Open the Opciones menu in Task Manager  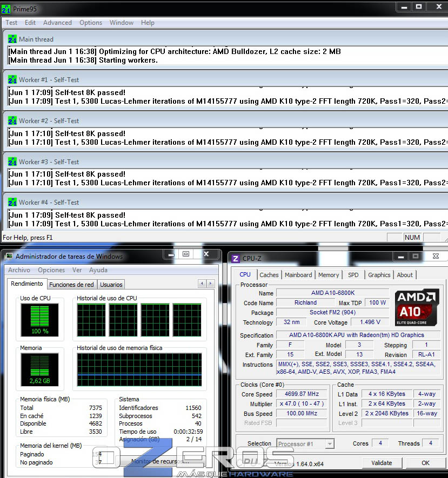pyautogui.click(x=51, y=270)
